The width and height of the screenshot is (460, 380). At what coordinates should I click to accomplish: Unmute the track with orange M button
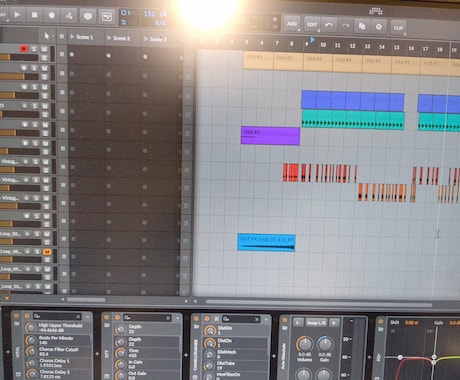[47, 252]
